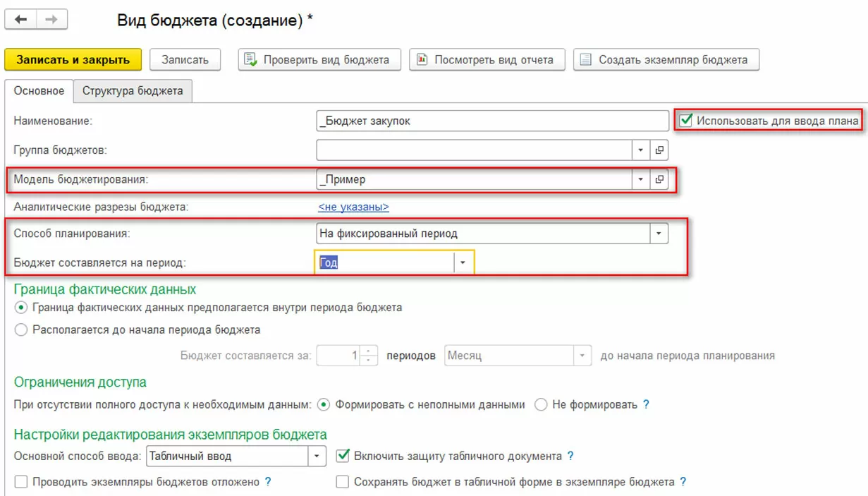Click the back navigation arrow
This screenshot has width=868, height=496.
20,20
